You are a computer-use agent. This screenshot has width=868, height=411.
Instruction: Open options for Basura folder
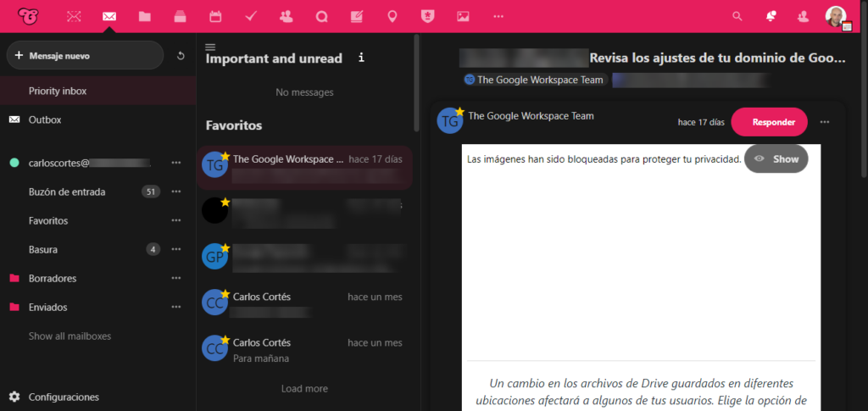tap(176, 249)
